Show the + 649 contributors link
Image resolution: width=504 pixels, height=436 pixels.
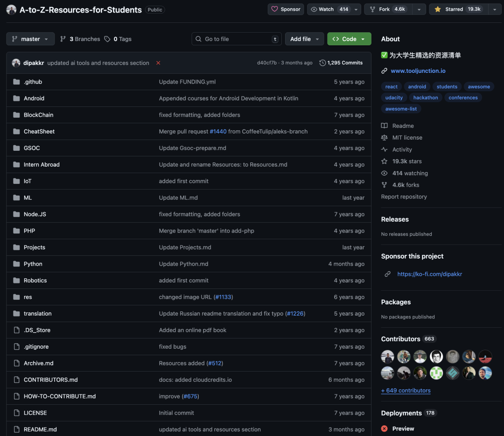pyautogui.click(x=406, y=390)
